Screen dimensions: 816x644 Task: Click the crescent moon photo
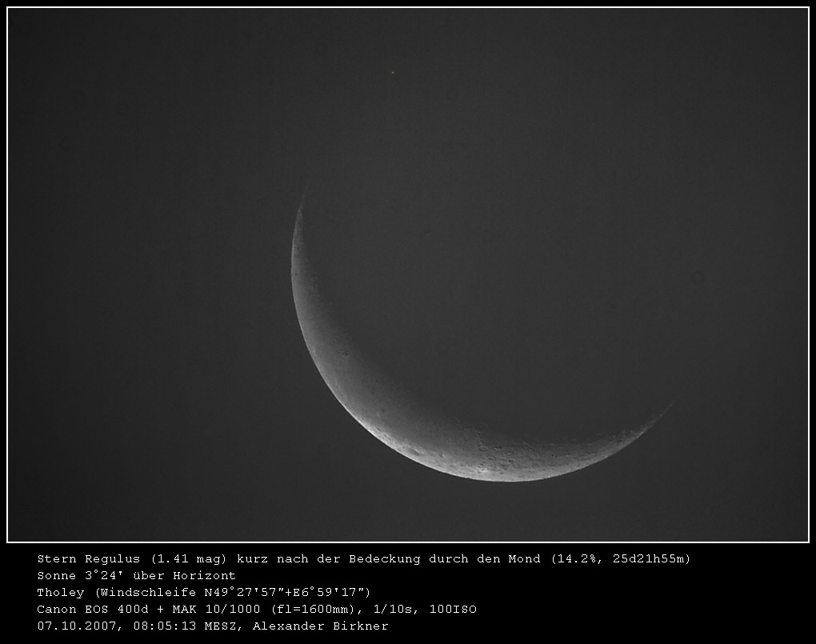(408, 275)
